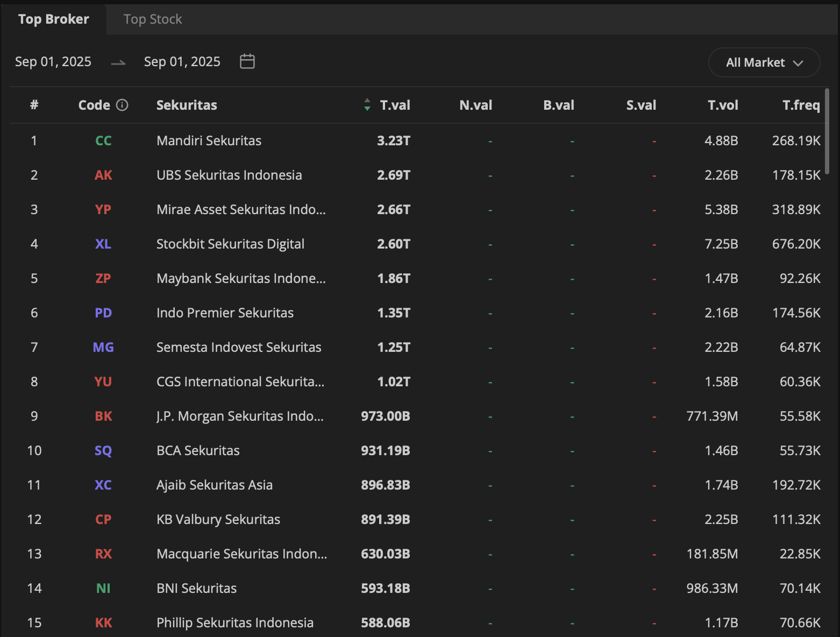Select the Mandiri Sekuritas row name

pos(209,141)
